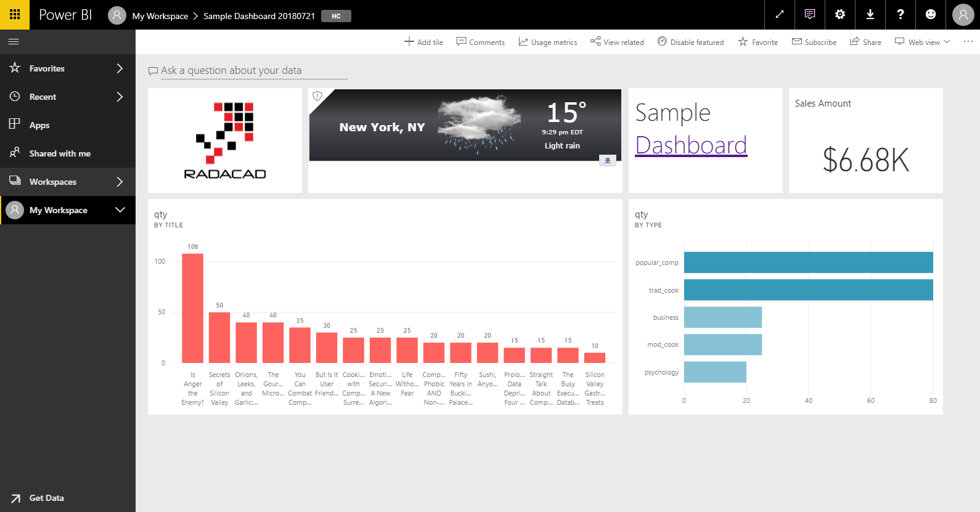Open Apps in the navigation pane
This screenshot has height=512, width=980.
click(x=68, y=125)
